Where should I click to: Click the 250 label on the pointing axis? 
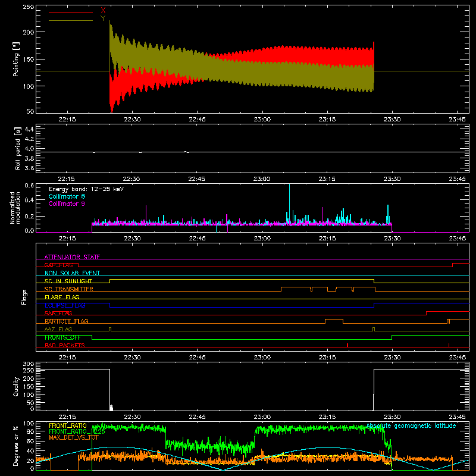[29, 7]
